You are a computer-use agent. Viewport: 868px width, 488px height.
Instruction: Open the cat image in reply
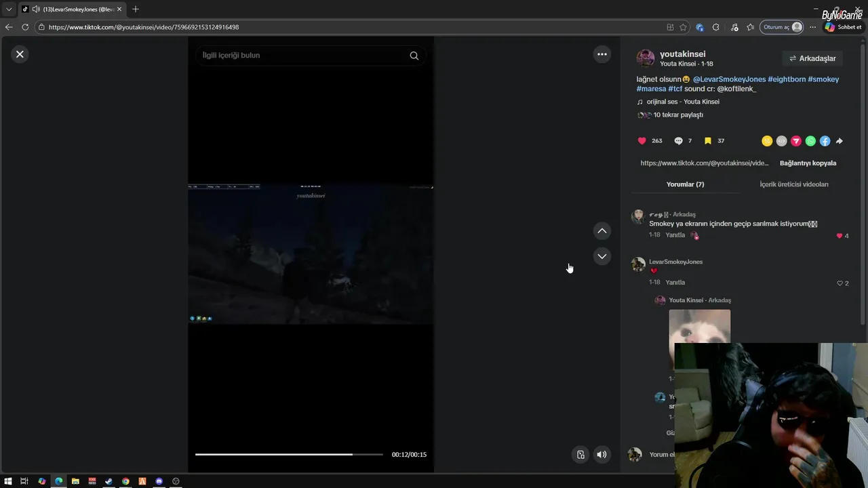[699, 327]
